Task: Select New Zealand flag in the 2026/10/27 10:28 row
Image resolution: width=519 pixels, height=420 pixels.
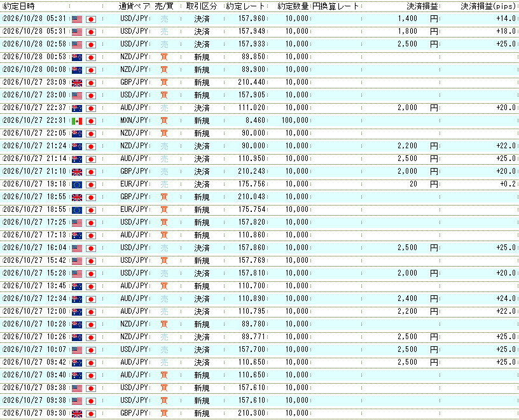Action: 77,325
